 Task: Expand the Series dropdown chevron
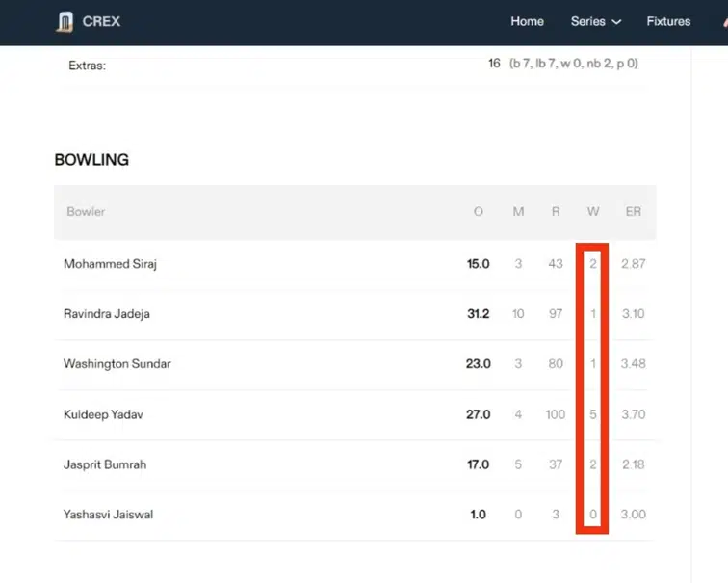coord(616,22)
